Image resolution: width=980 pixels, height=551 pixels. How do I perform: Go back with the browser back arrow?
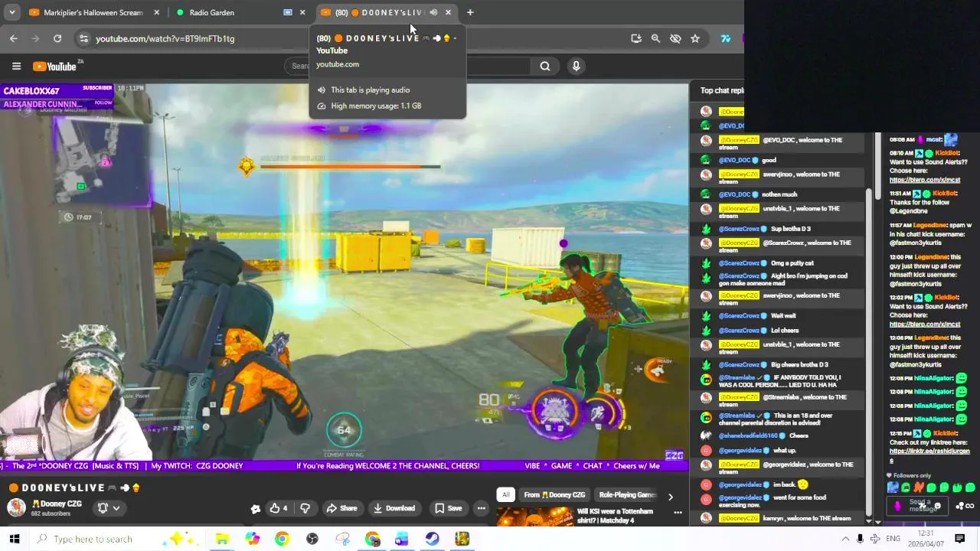click(x=14, y=38)
